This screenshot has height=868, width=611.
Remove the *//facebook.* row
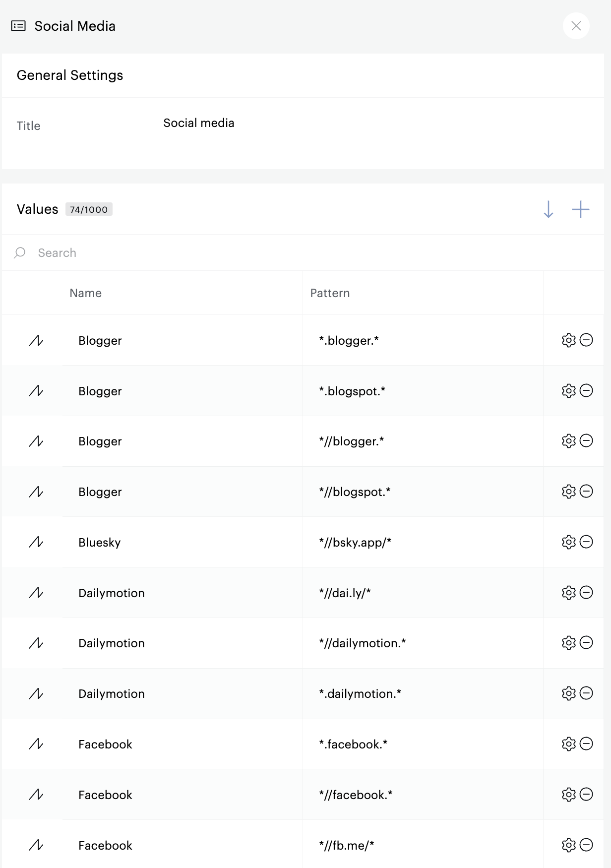pos(586,795)
